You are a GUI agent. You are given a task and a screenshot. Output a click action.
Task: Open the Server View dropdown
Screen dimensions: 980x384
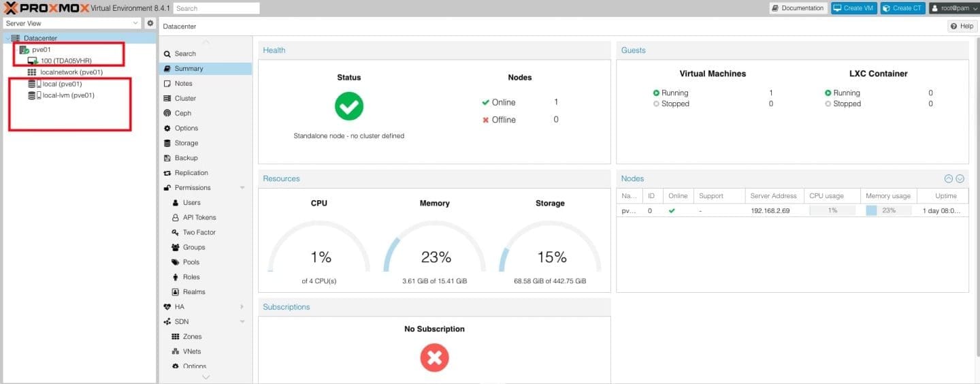point(71,23)
